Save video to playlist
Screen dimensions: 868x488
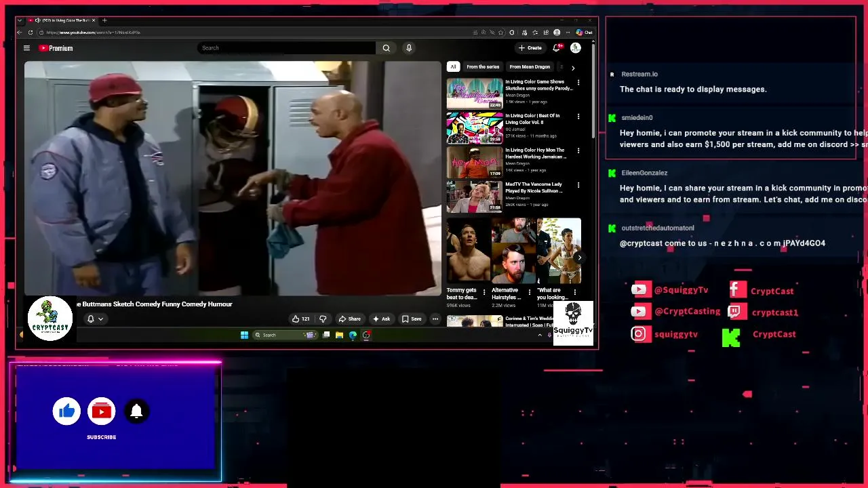pyautogui.click(x=412, y=319)
